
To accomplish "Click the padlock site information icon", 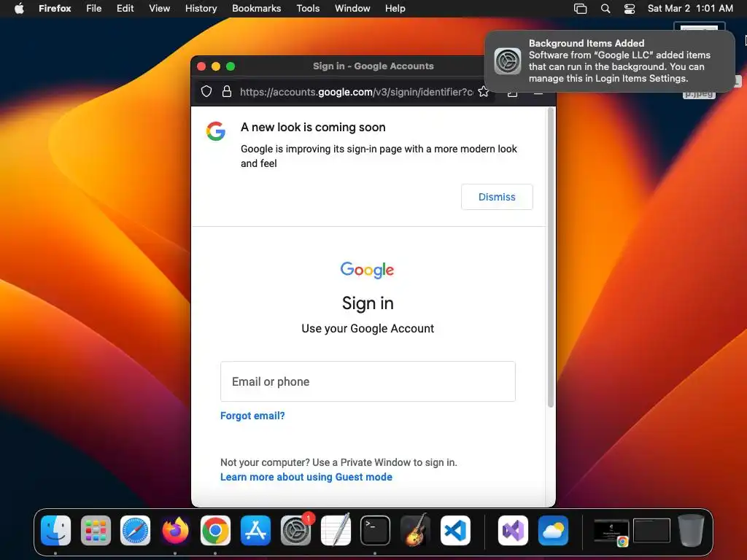I will coord(227,91).
